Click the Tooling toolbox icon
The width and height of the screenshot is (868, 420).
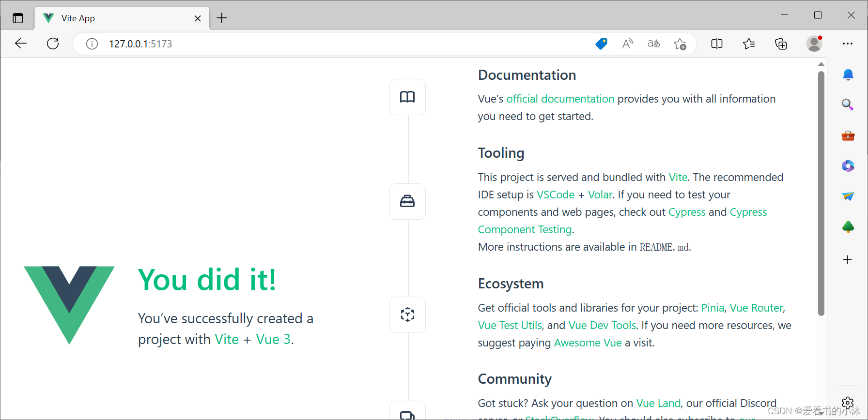(407, 201)
